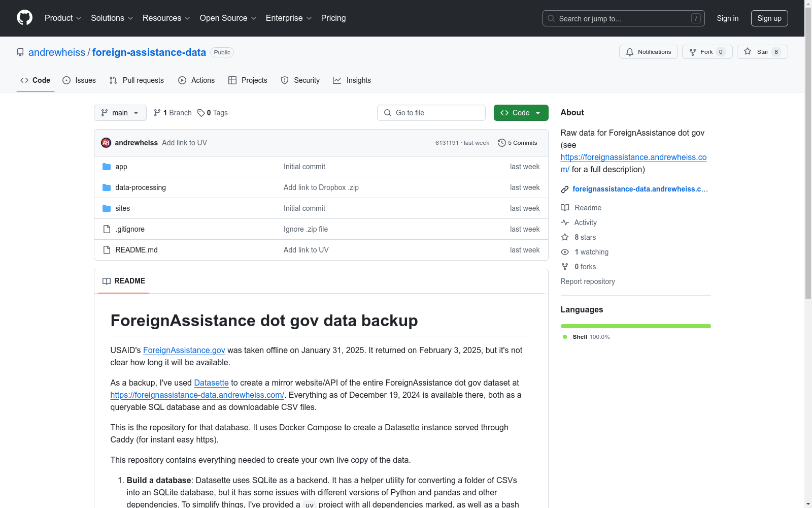View the 5 Commits history
The width and height of the screenshot is (812, 508).
point(518,143)
